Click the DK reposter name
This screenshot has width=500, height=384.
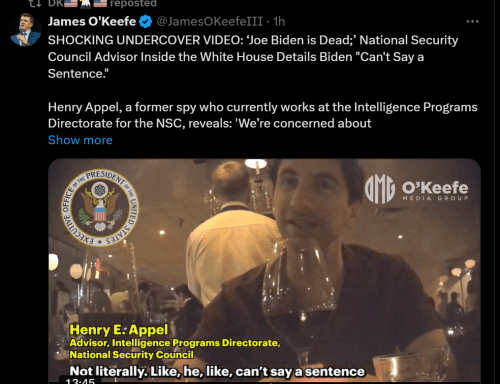click(55, 3)
